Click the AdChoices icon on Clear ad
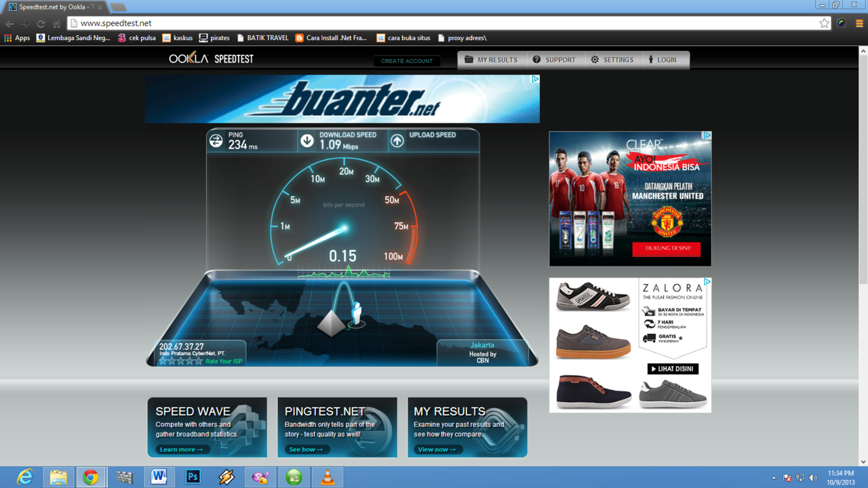Viewport: 868px width, 488px height. click(x=707, y=136)
